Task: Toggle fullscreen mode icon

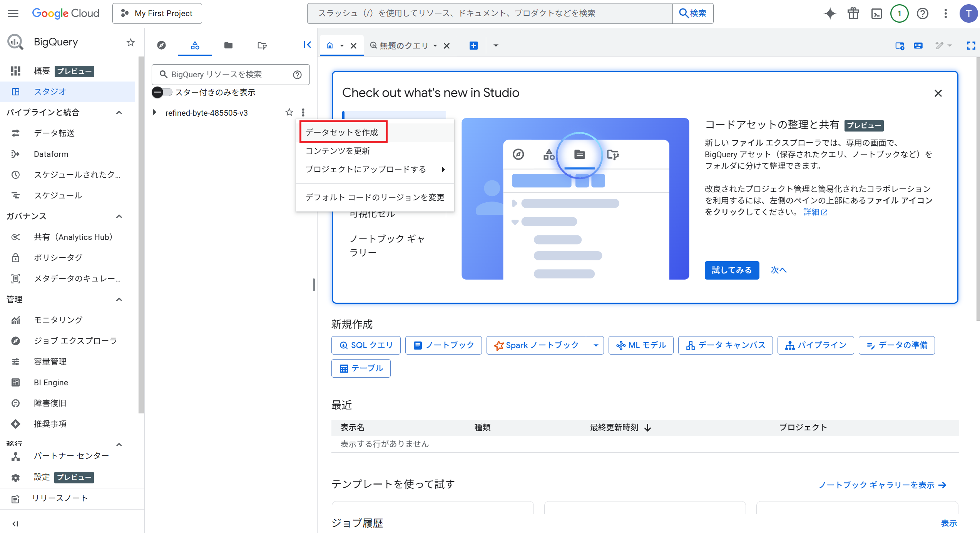Action: [971, 46]
